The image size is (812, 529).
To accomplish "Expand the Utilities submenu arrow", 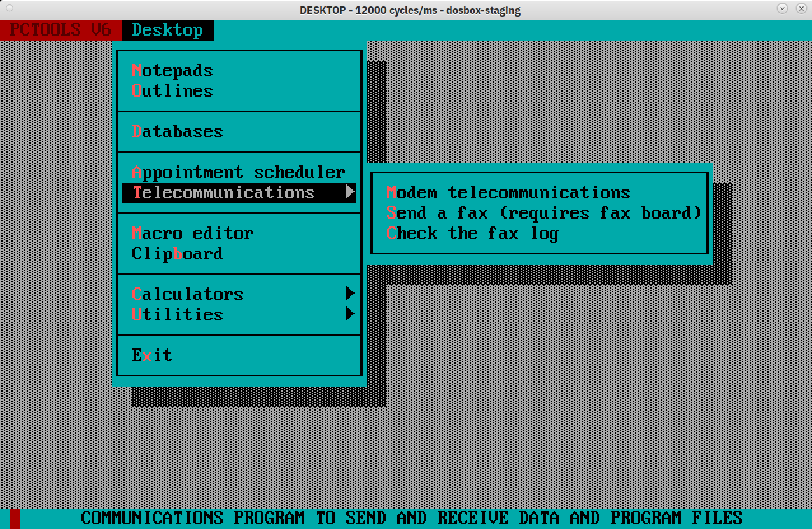I will (x=349, y=314).
